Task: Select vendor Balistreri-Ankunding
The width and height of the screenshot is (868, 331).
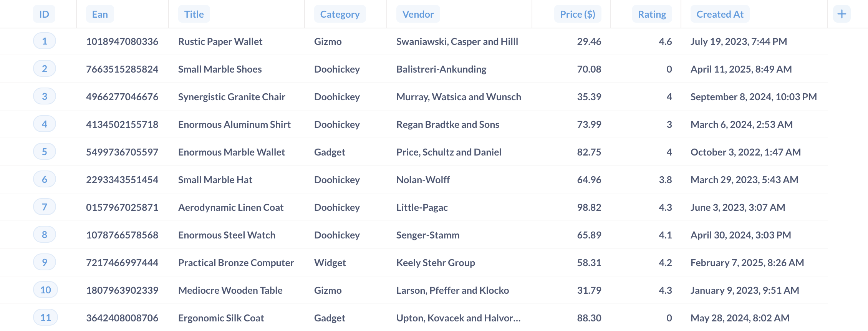Action: tap(441, 69)
